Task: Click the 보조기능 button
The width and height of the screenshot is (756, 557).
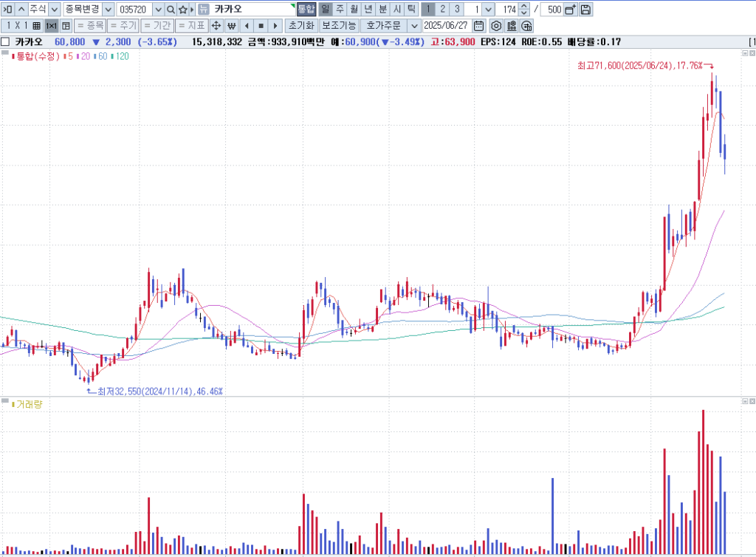Action: tap(338, 26)
